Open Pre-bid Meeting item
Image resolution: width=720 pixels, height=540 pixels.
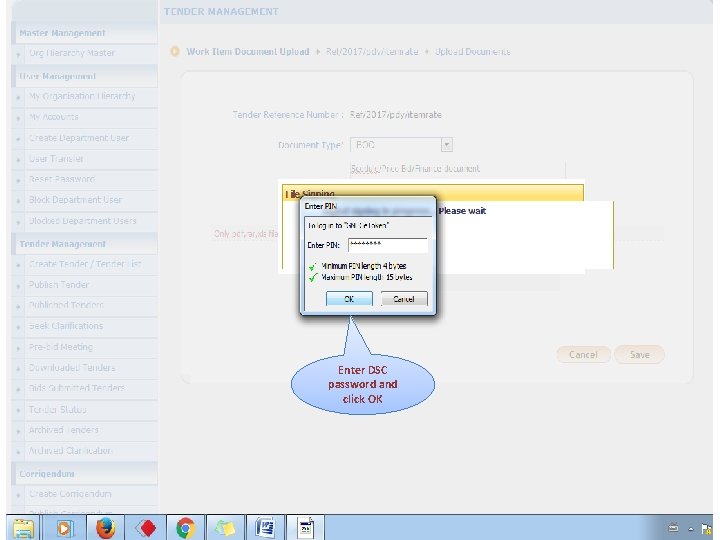point(61,347)
